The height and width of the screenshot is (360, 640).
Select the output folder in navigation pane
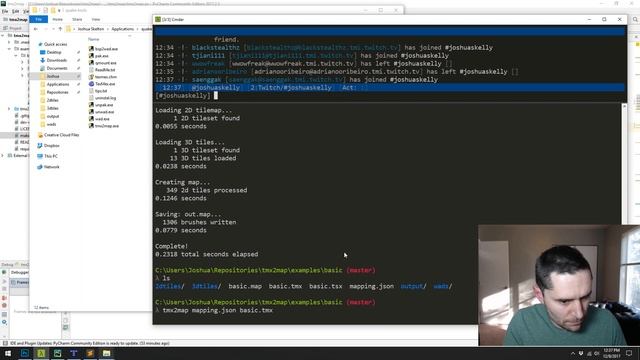point(52,116)
